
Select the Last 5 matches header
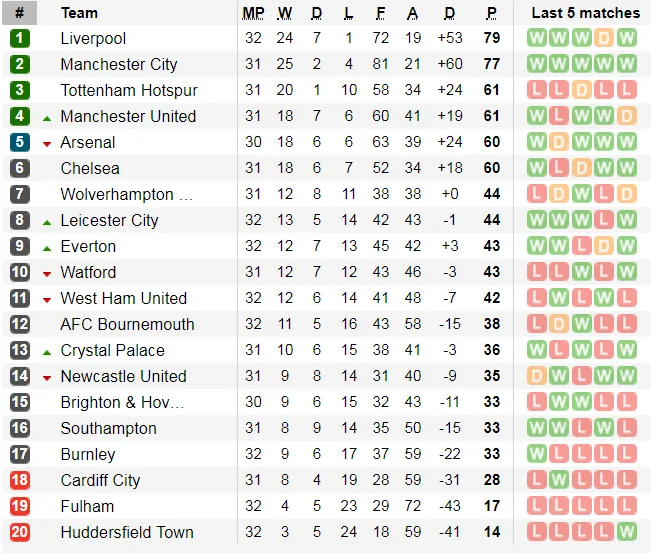[x=585, y=13]
